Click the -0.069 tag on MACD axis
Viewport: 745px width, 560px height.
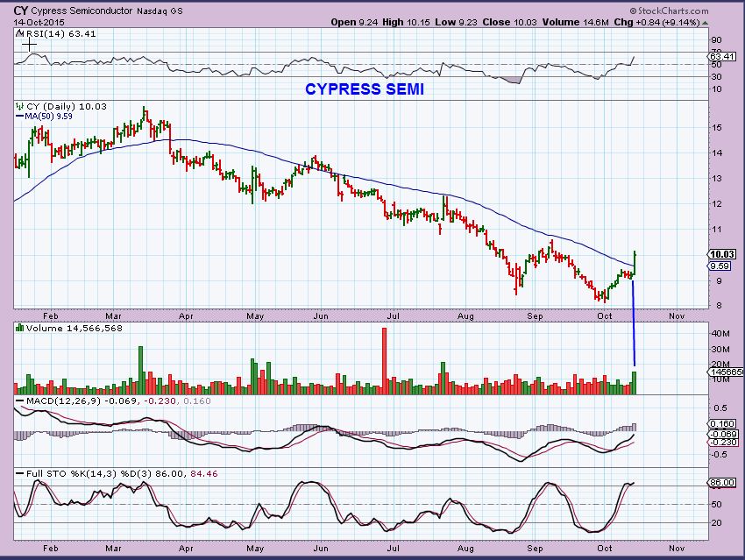[722, 434]
